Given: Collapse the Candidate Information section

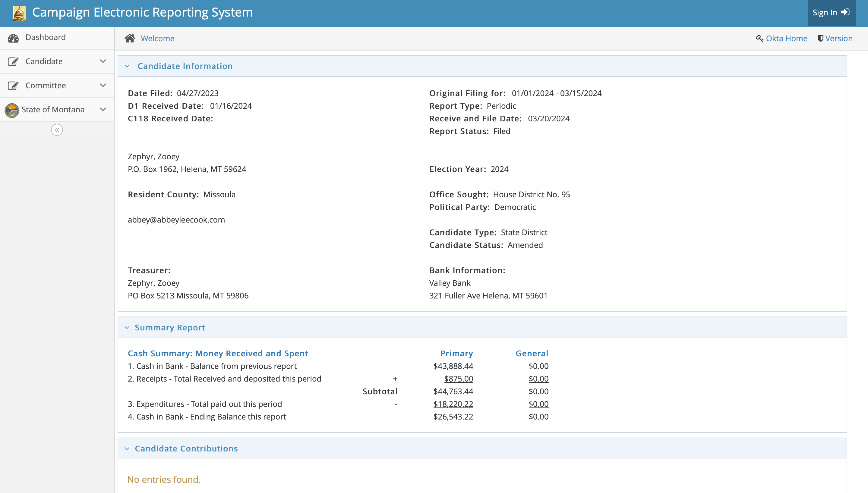Looking at the screenshot, I should coord(127,66).
